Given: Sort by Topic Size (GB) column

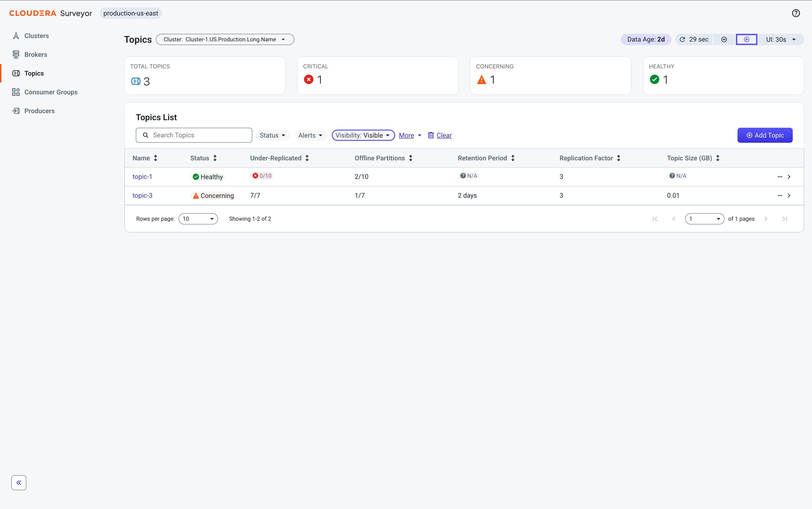Looking at the screenshot, I should pos(718,158).
